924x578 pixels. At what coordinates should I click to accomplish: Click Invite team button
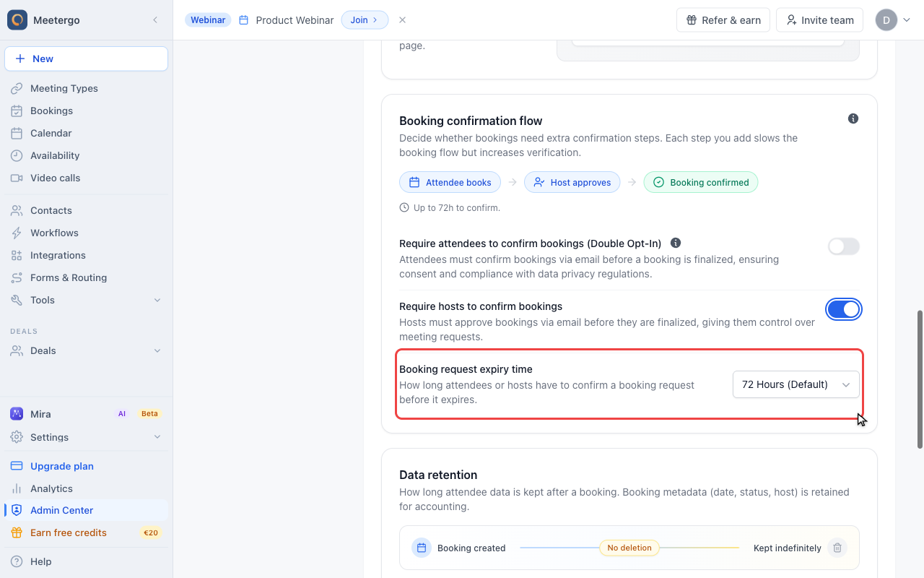(820, 20)
